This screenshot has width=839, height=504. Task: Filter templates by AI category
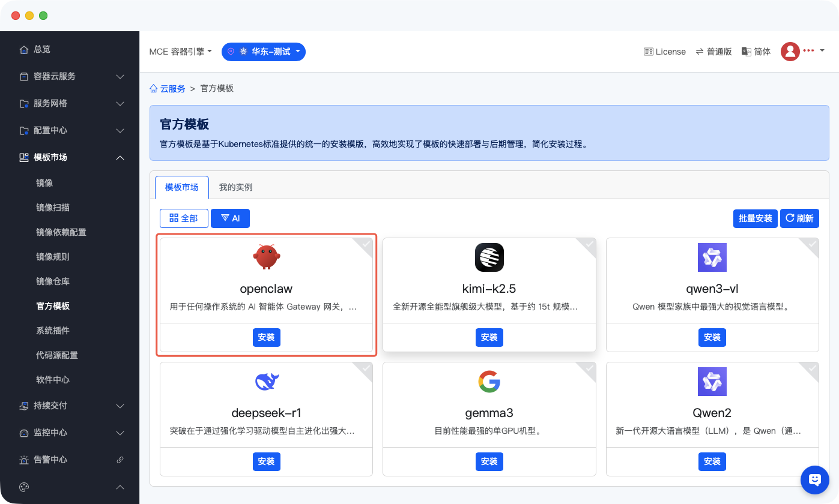[230, 218]
